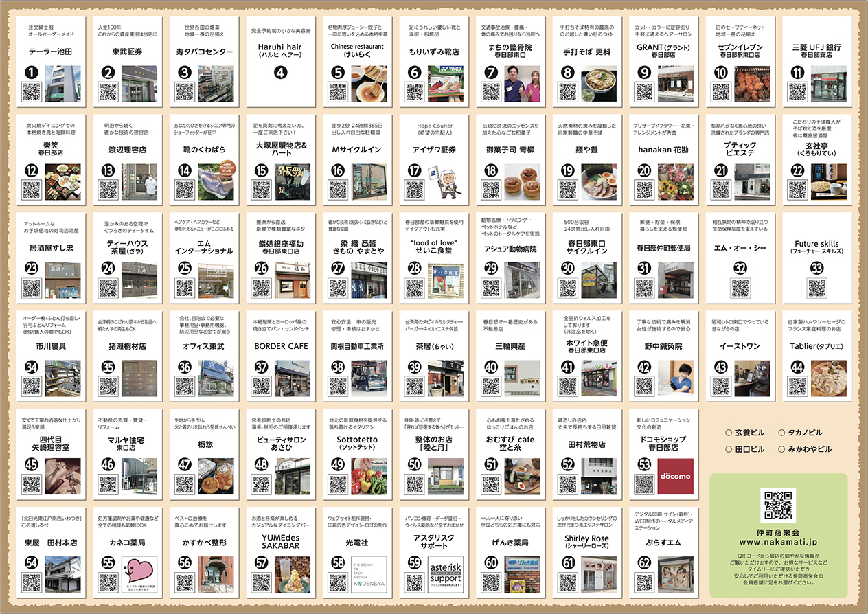Click the QR code for 東武証券
Image resolution: width=868 pixels, height=614 pixels.
(108, 91)
